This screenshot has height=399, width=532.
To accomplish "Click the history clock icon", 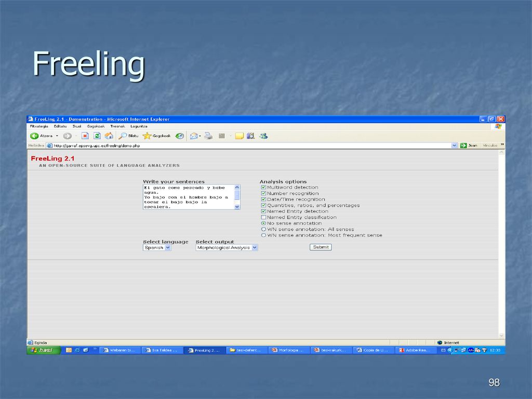I will [179, 136].
